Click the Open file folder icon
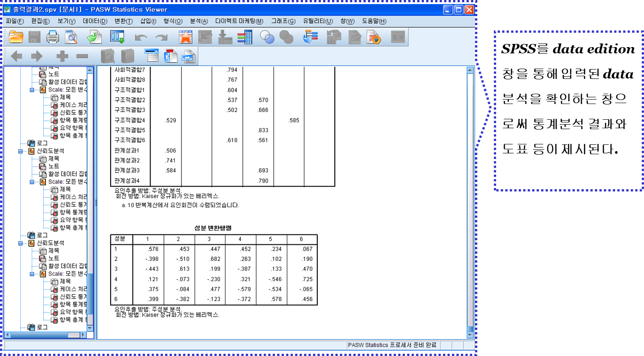The image size is (644, 356). (16, 37)
